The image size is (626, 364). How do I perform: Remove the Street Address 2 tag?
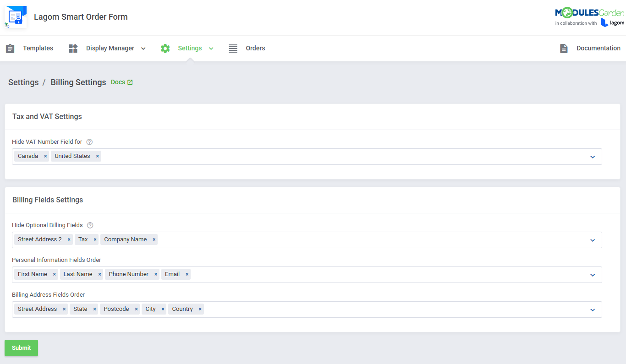click(69, 239)
